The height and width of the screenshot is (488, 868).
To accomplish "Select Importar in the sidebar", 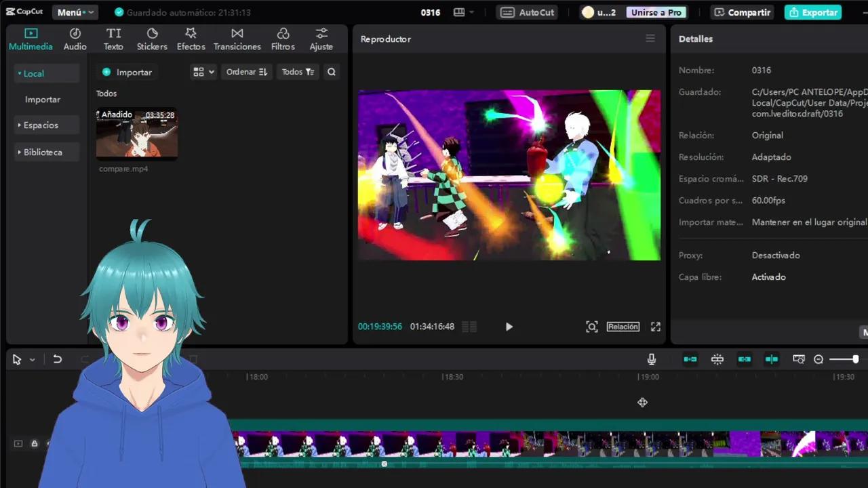I will (43, 99).
